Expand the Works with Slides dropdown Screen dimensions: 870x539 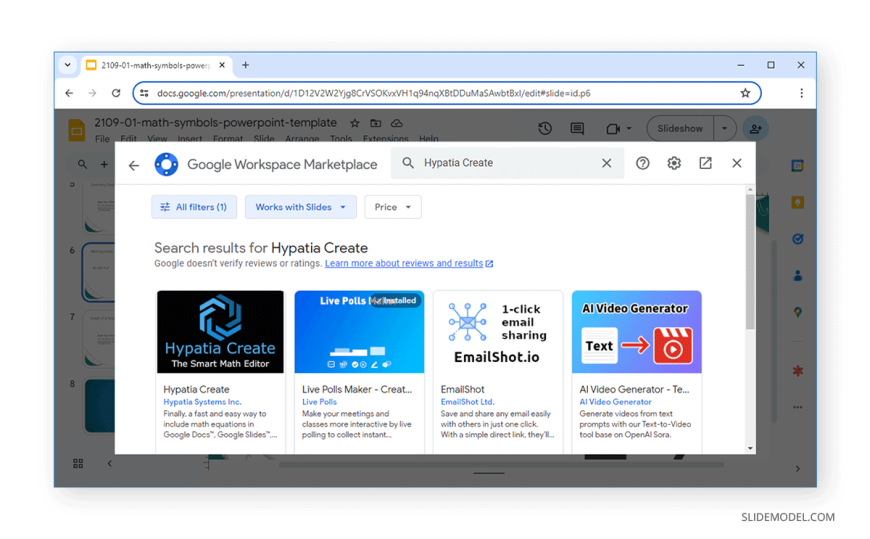click(301, 207)
